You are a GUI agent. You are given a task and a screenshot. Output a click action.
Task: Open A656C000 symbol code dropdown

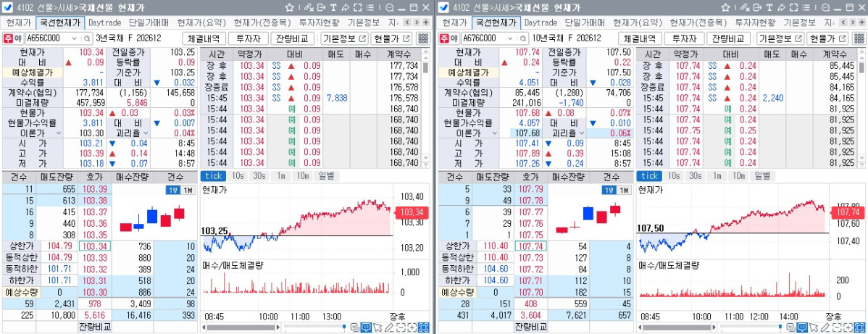(x=75, y=39)
